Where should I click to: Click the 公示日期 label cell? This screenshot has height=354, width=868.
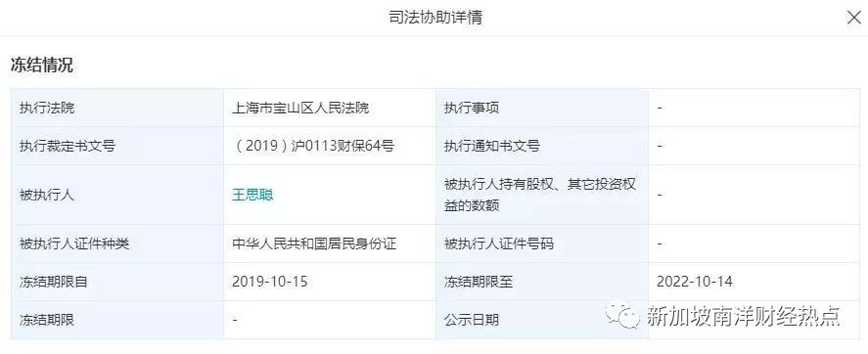542,320
